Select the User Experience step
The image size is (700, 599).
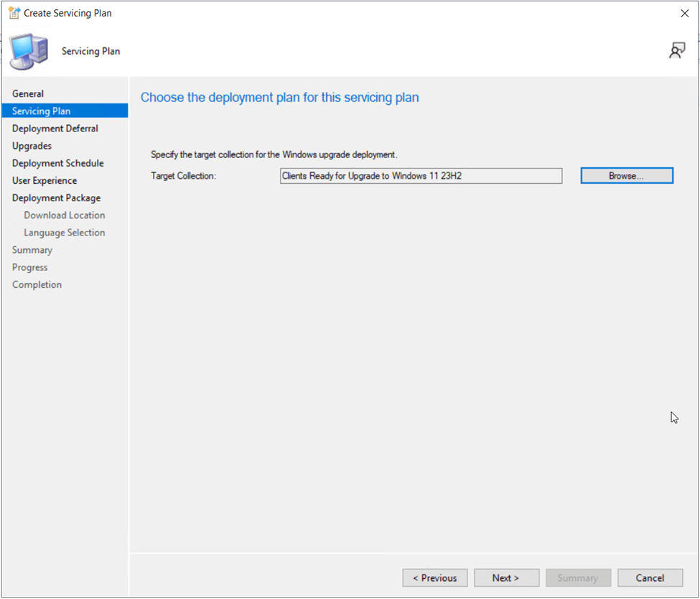coord(45,180)
